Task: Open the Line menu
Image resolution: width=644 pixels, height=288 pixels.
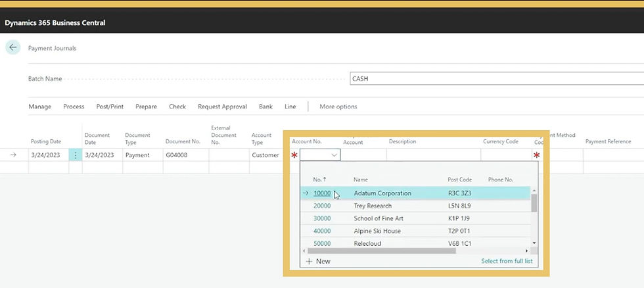Action: [290, 107]
